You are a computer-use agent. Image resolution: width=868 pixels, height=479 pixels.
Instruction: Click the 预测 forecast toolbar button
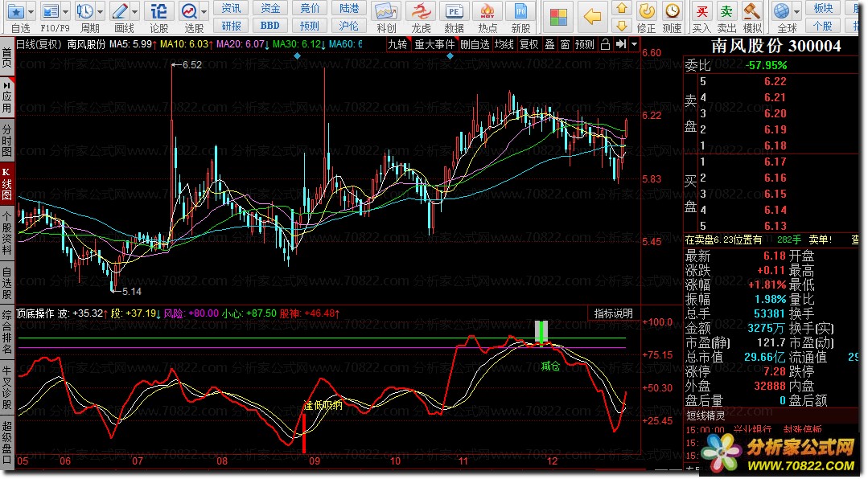coord(310,26)
